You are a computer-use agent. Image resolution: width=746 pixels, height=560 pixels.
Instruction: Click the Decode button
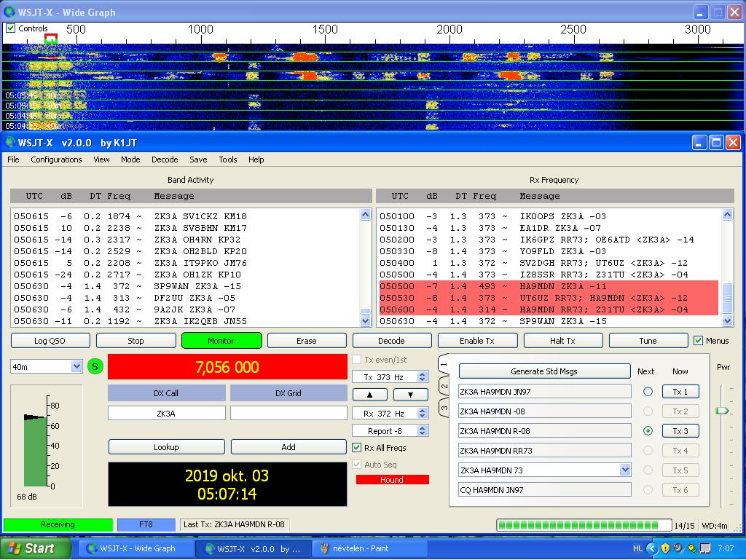(391, 340)
